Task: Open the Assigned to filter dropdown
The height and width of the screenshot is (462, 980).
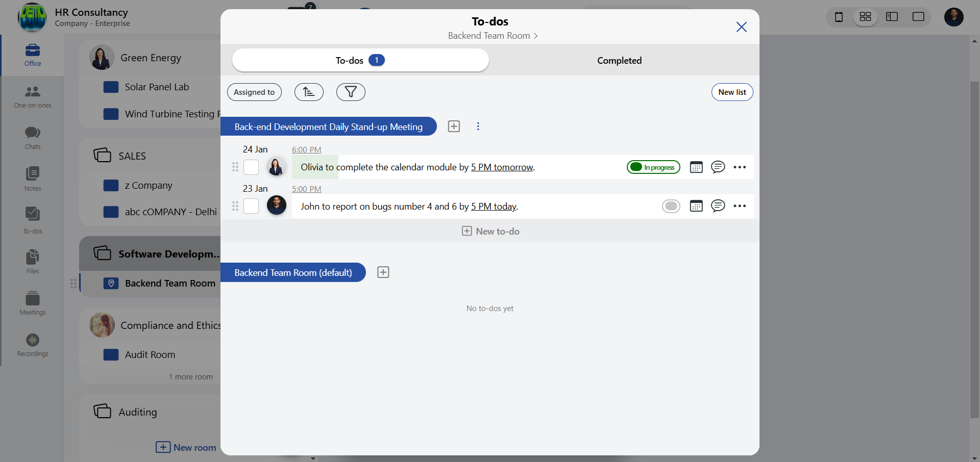Action: [254, 92]
